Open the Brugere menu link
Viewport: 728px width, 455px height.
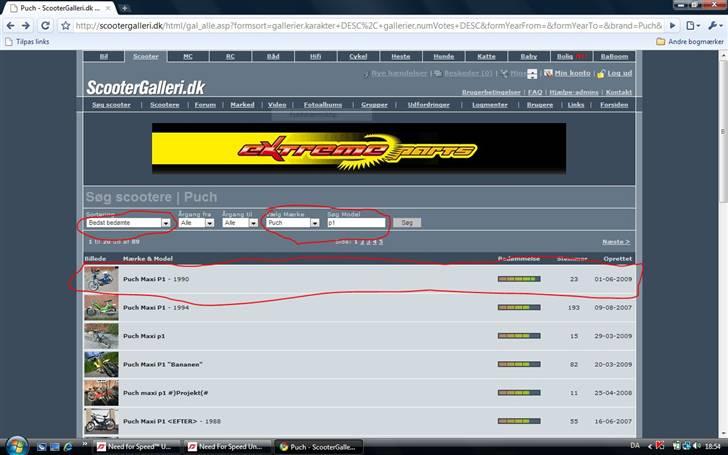pos(540,105)
